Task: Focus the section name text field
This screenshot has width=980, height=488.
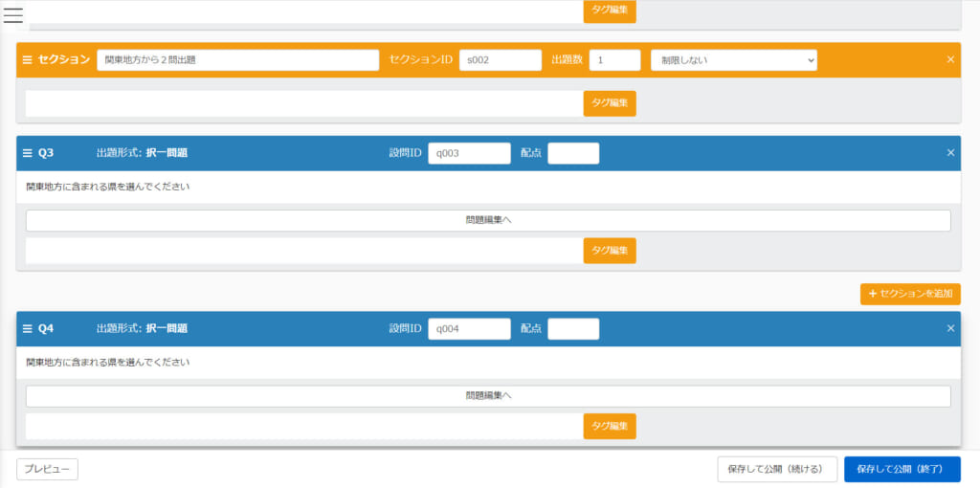Action: [237, 60]
